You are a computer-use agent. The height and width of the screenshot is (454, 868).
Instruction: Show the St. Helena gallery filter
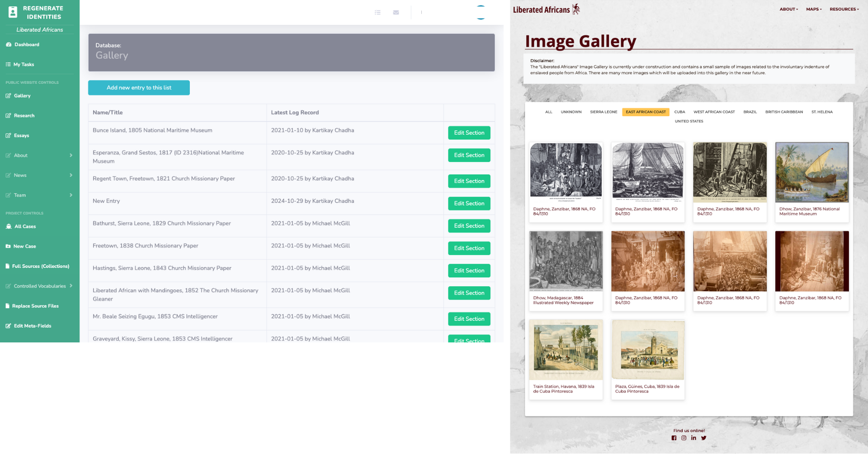[x=821, y=112]
